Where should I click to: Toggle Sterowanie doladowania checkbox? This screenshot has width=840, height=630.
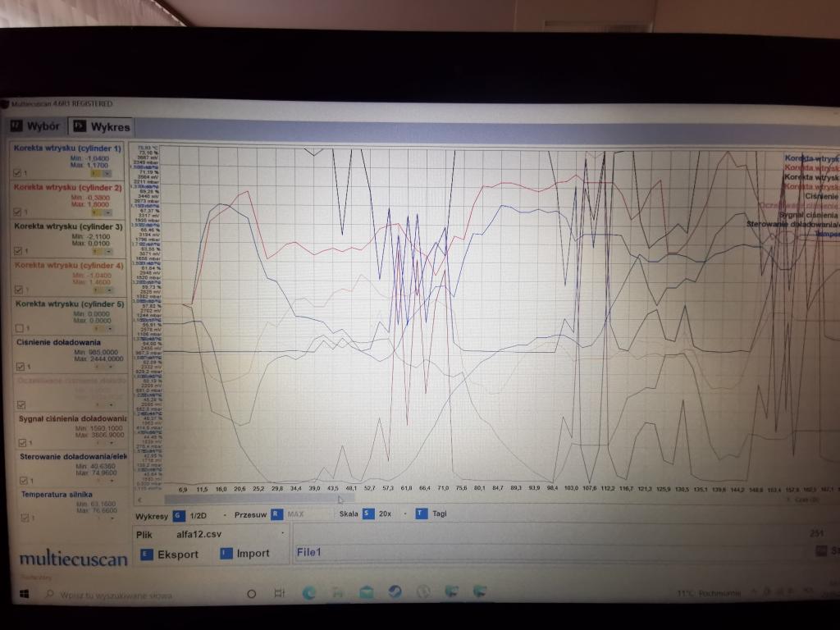23,481
